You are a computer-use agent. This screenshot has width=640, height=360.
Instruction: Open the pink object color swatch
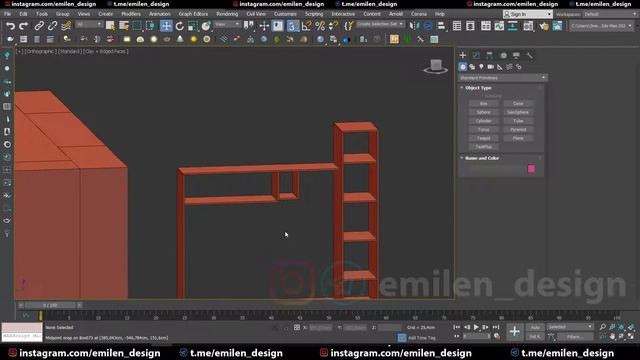pyautogui.click(x=531, y=169)
